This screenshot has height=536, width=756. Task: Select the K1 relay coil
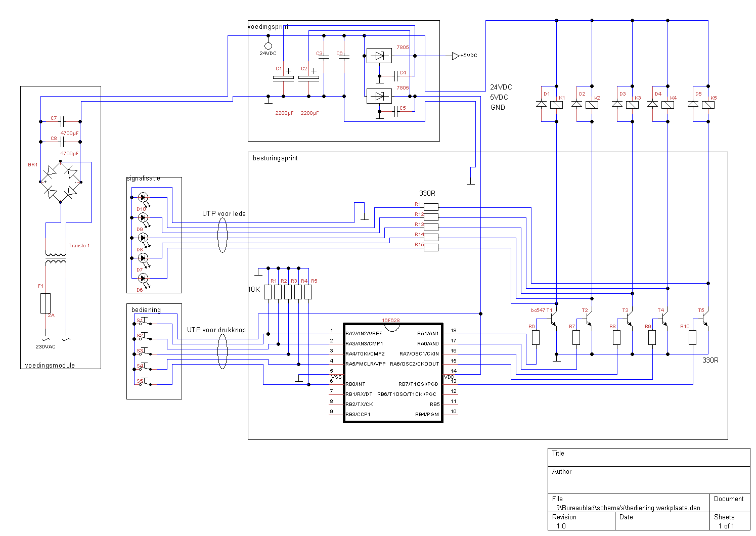[x=556, y=105]
